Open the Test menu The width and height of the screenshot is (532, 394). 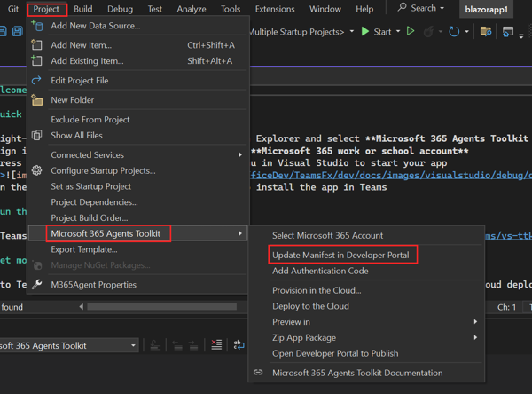154,9
